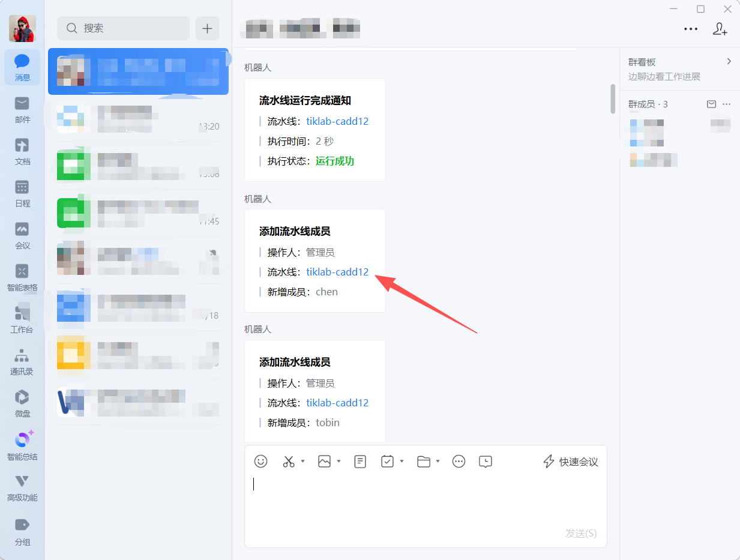The image size is (740, 560).
Task: Open tiklab-cadd12 link in the tobin member card
Action: pyautogui.click(x=337, y=403)
